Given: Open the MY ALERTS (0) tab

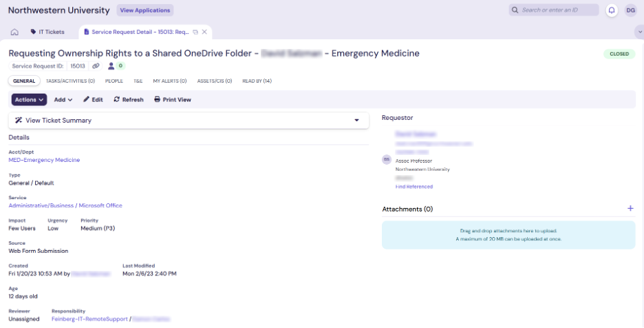Looking at the screenshot, I should coord(170,81).
